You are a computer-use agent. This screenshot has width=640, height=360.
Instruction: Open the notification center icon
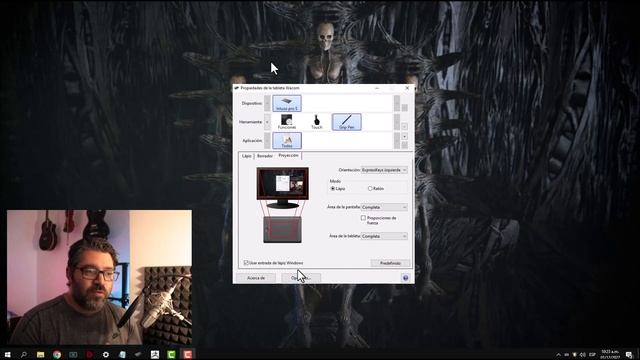pyautogui.click(x=629, y=355)
